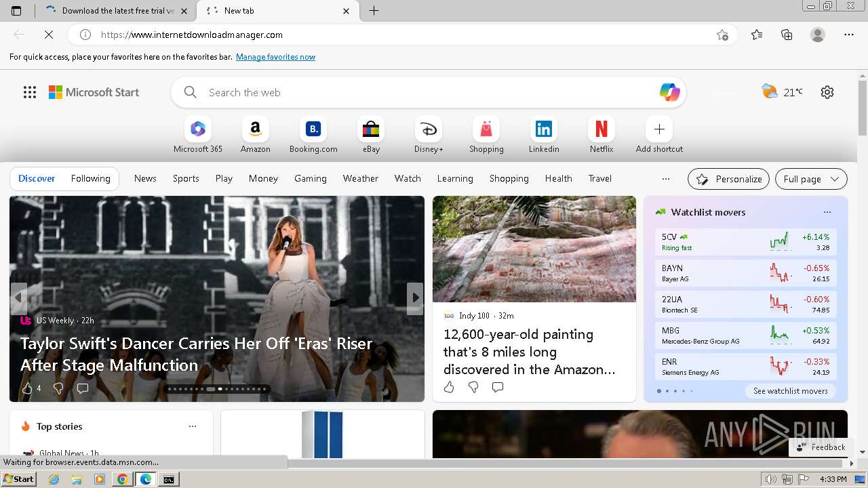Like the Taylor Swift story
The image size is (868, 488).
tap(27, 388)
